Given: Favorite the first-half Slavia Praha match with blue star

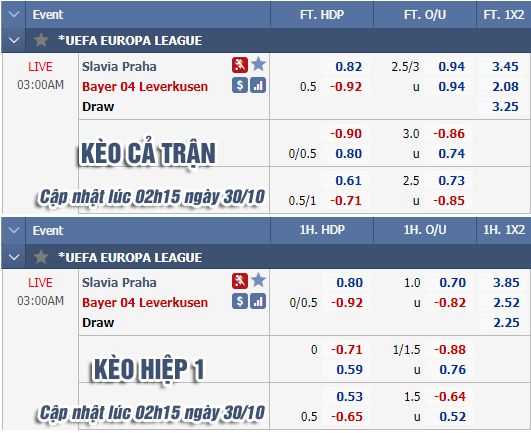Looking at the screenshot, I should point(258,280).
